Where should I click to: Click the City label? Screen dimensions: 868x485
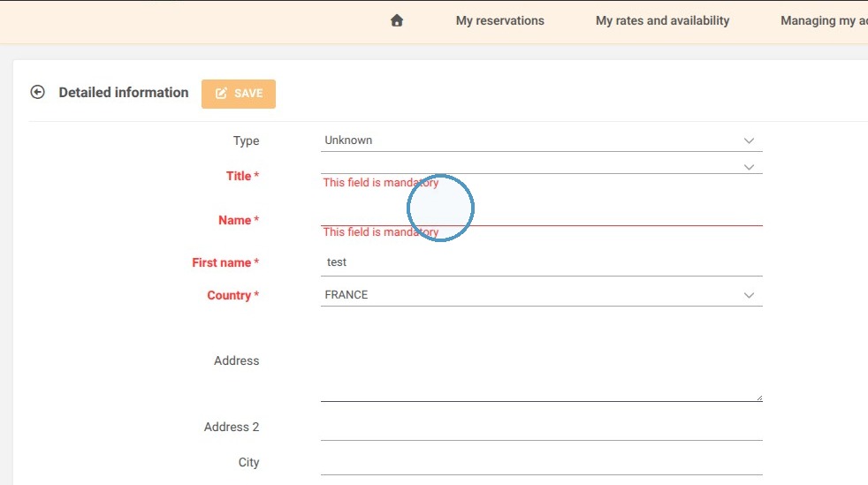pyautogui.click(x=248, y=462)
